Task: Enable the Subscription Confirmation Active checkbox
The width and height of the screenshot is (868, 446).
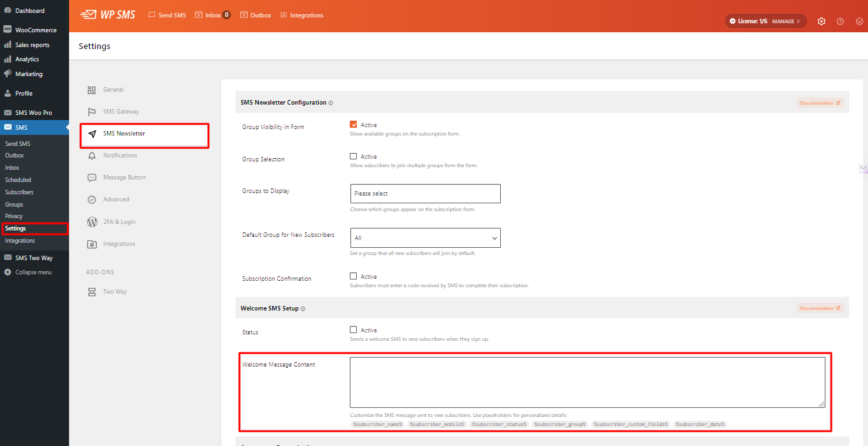Action: tap(354, 276)
